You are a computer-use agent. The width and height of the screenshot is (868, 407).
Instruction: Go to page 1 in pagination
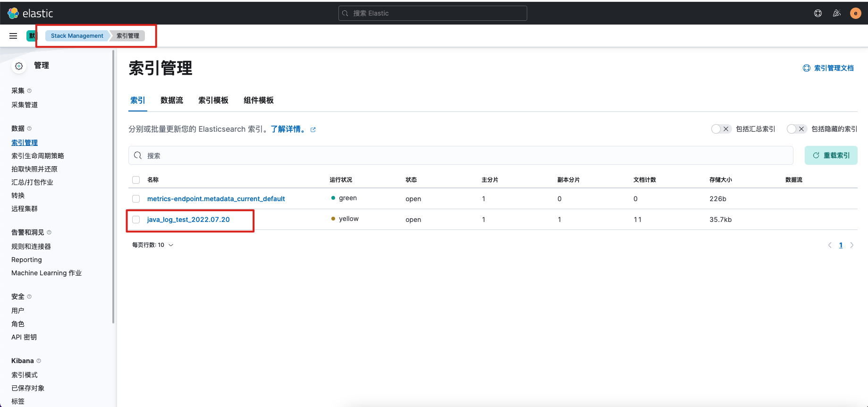click(x=841, y=245)
